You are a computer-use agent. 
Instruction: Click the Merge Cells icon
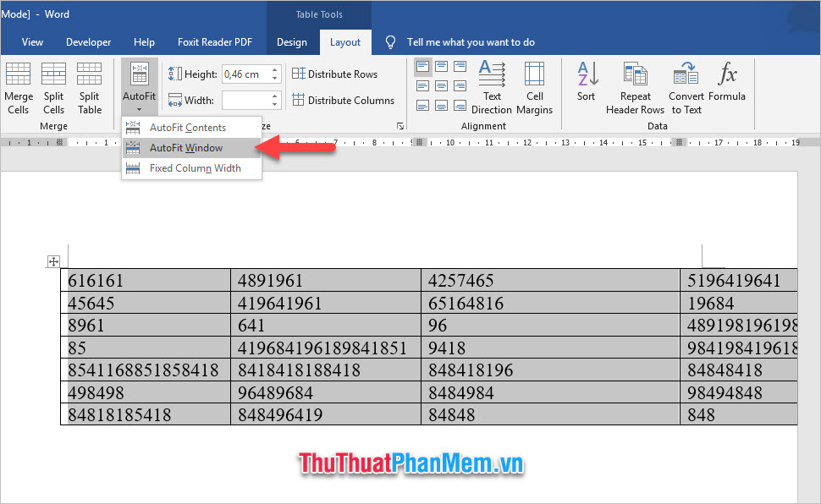19,74
